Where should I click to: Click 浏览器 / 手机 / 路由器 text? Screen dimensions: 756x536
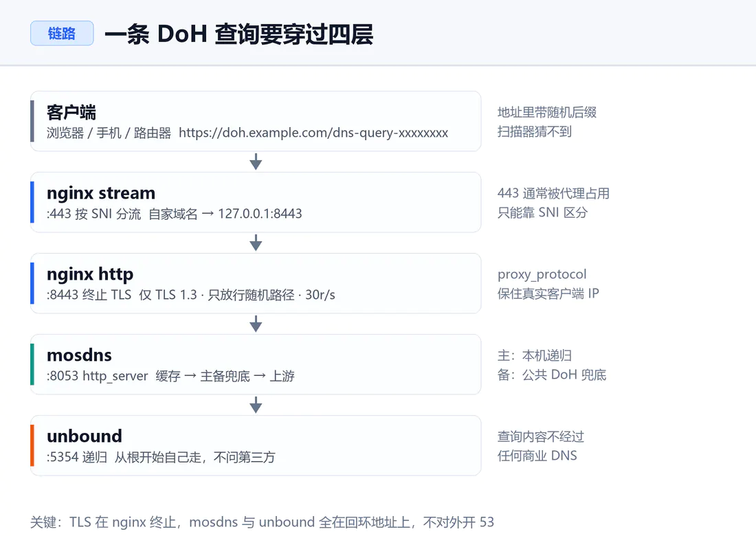pyautogui.click(x=109, y=133)
